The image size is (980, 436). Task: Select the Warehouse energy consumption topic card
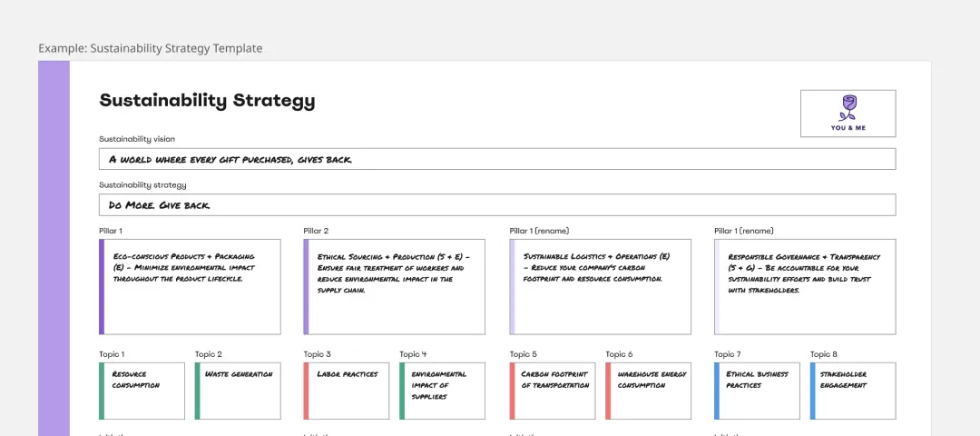pyautogui.click(x=649, y=391)
